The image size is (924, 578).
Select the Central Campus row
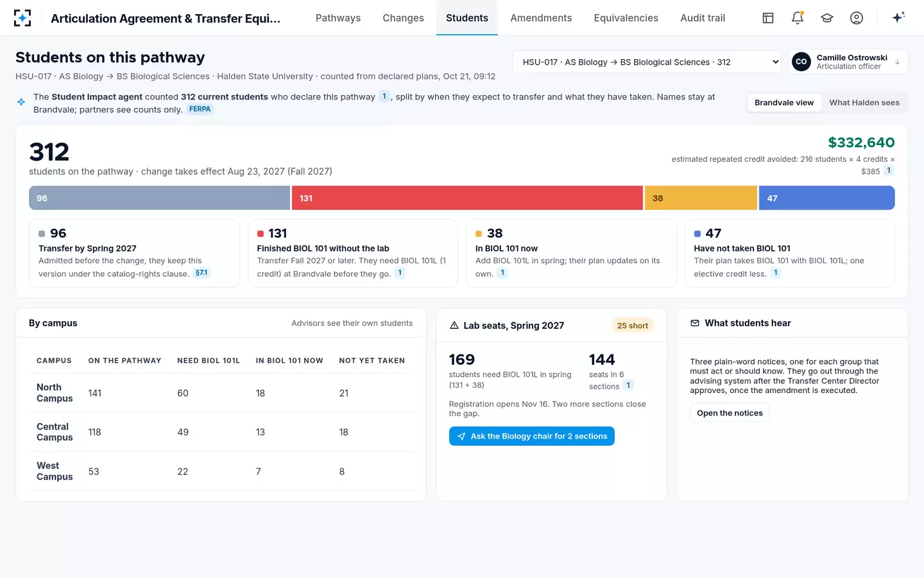pos(221,432)
